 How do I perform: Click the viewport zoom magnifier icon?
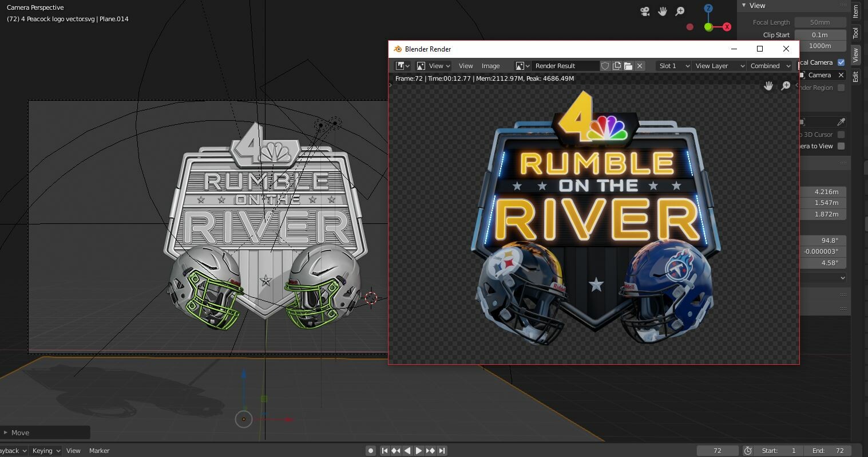(680, 11)
